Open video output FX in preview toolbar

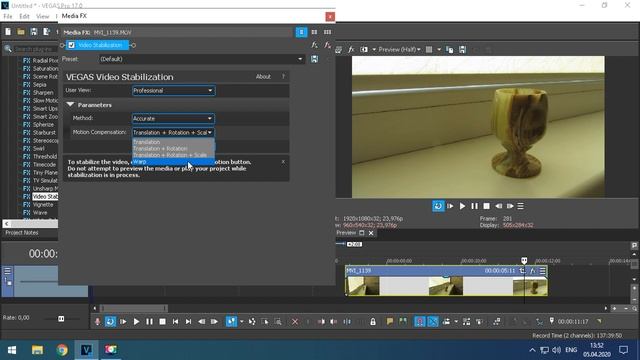pos(351,49)
